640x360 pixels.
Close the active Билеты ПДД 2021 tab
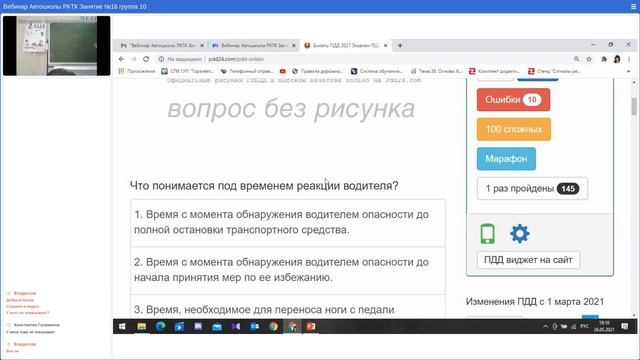(x=385, y=45)
